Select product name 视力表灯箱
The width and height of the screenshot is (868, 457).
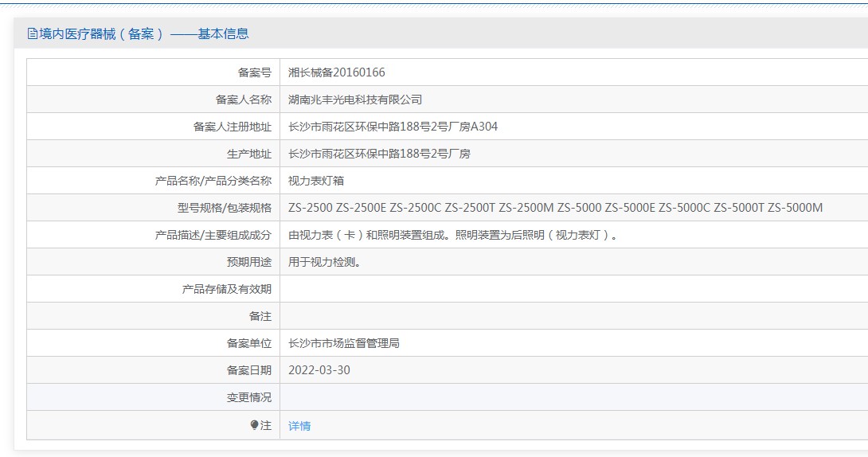[316, 181]
